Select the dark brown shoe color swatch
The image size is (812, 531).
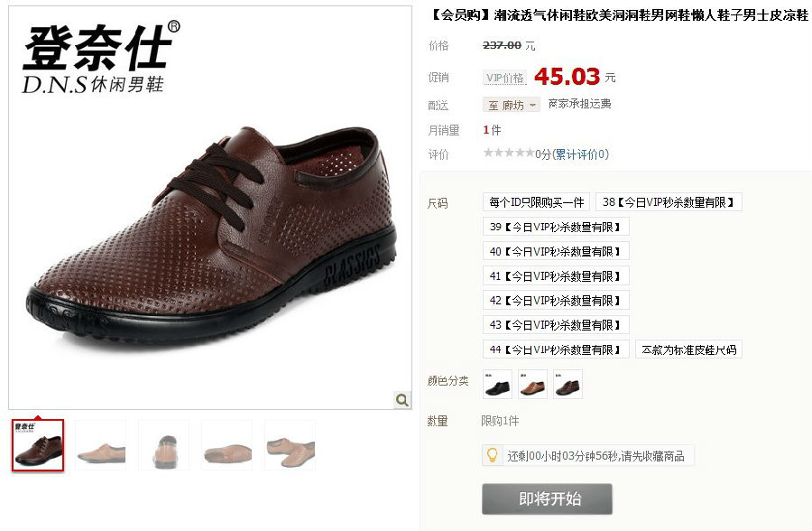[567, 384]
